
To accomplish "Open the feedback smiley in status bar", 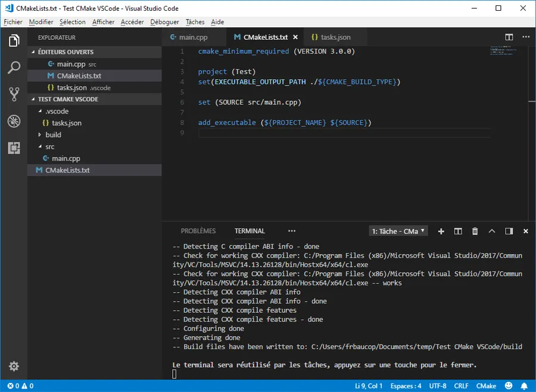I will (509, 386).
